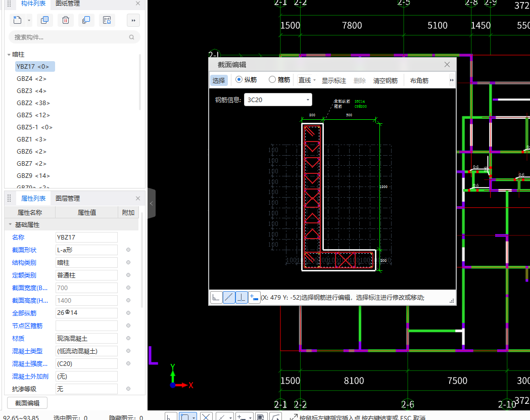Toggle 附加 option for 抗渗等级 row
The height and width of the screenshot is (420, 530).
click(128, 389)
